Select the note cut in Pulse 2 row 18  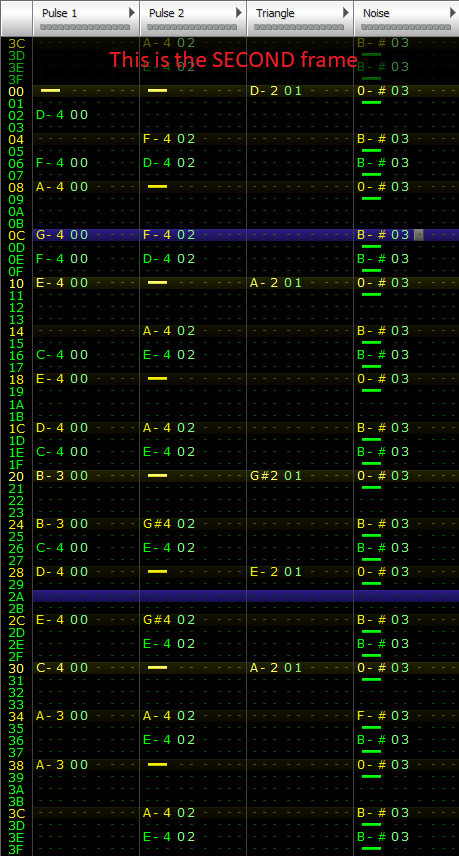click(158, 378)
